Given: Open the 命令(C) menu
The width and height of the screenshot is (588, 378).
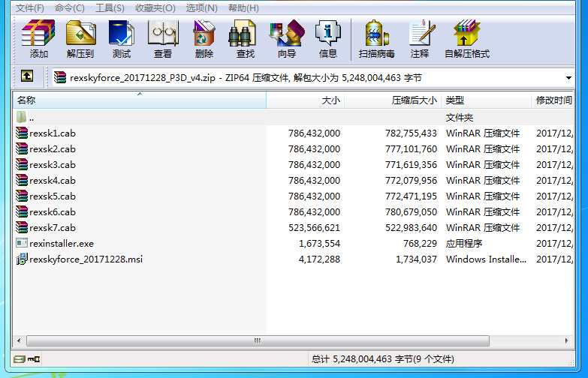Looking at the screenshot, I should (x=69, y=7).
